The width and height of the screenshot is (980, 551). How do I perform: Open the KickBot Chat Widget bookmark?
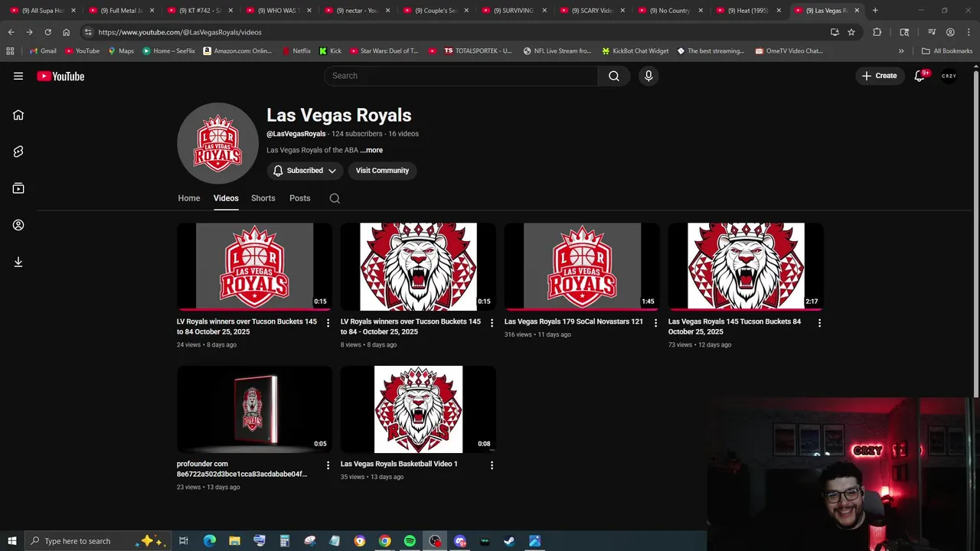[x=635, y=51]
